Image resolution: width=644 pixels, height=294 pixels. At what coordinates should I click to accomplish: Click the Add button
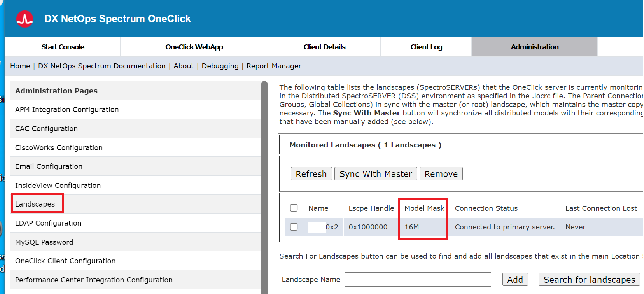click(515, 280)
